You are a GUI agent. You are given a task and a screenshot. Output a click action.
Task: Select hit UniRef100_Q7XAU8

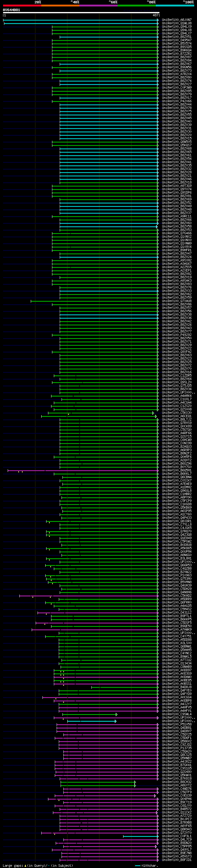(x=176, y=301)
